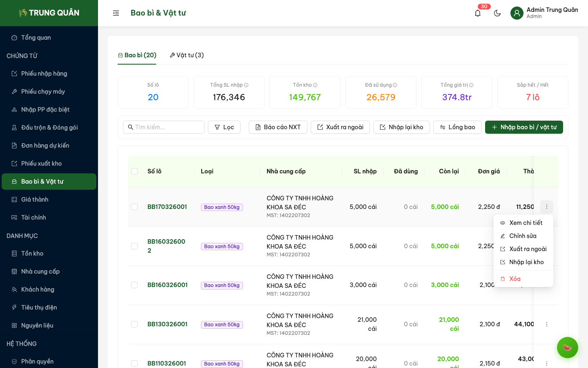The width and height of the screenshot is (588, 368).
Task: Tick the checkbox for lot BB110326001
Action: coord(134,364)
